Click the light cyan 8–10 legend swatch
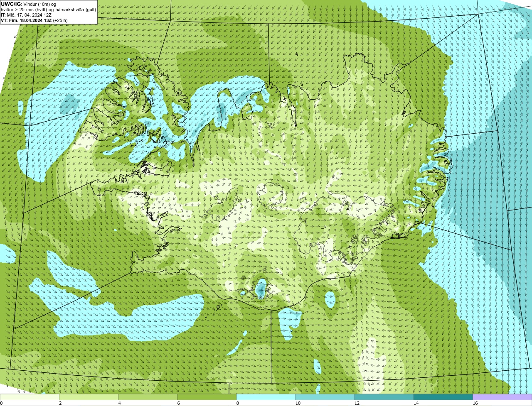 click(x=266, y=397)
